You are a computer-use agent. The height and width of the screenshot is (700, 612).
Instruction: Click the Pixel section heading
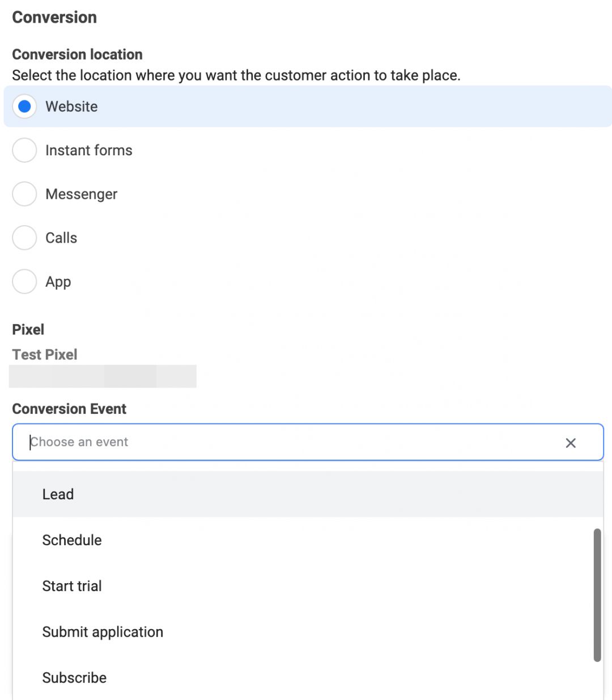[x=28, y=330]
